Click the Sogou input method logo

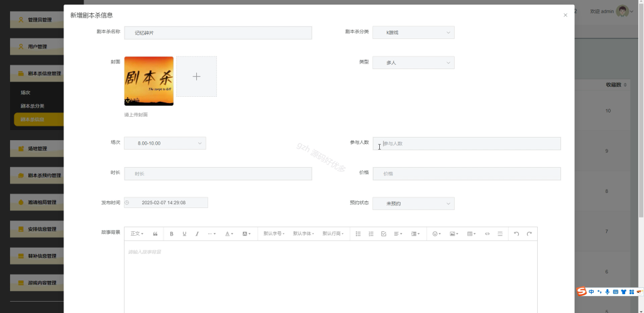point(581,292)
